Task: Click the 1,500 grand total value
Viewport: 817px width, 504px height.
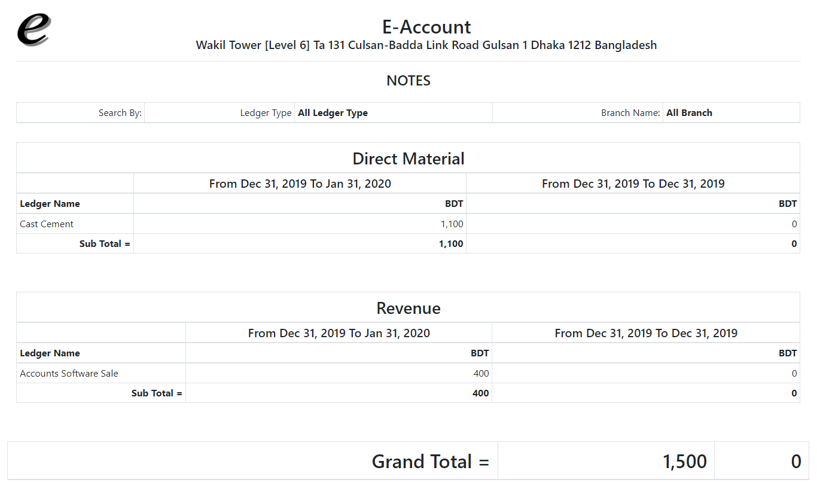Action: tap(684, 462)
